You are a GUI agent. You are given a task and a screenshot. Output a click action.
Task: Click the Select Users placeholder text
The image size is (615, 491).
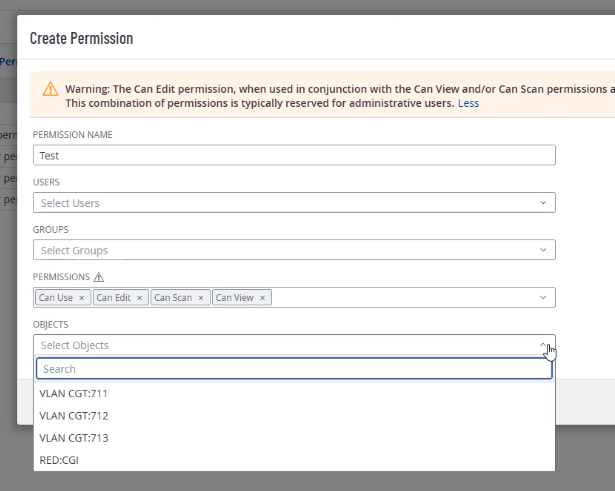tap(70, 203)
